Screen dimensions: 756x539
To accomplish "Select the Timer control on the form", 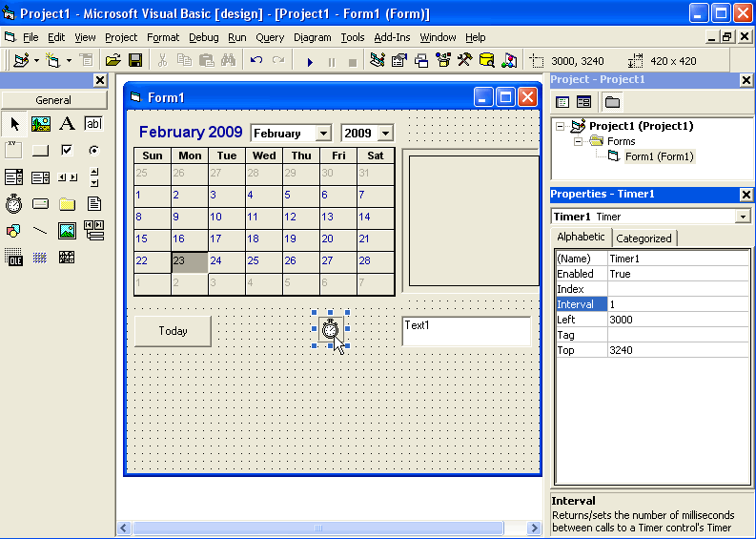I will (x=330, y=329).
